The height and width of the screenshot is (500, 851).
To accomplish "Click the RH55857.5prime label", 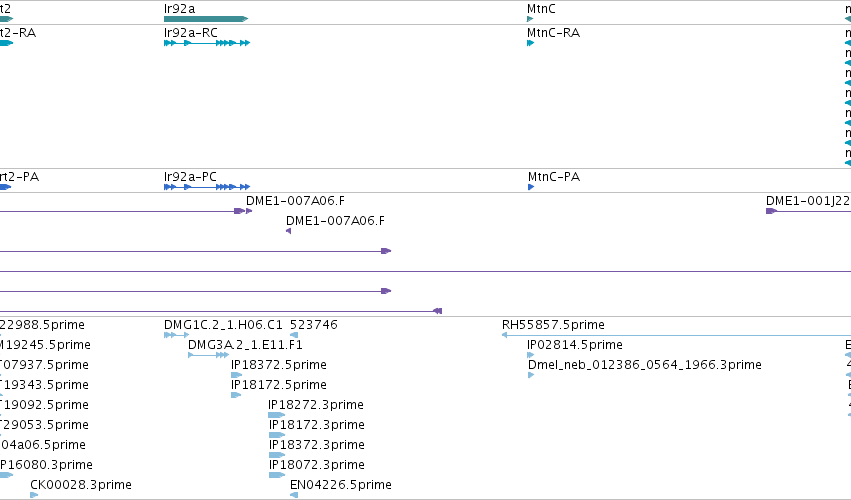I will click(x=553, y=325).
